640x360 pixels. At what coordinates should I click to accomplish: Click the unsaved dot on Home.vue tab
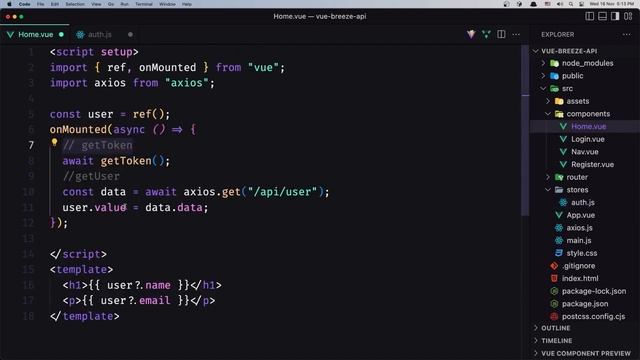pos(61,34)
